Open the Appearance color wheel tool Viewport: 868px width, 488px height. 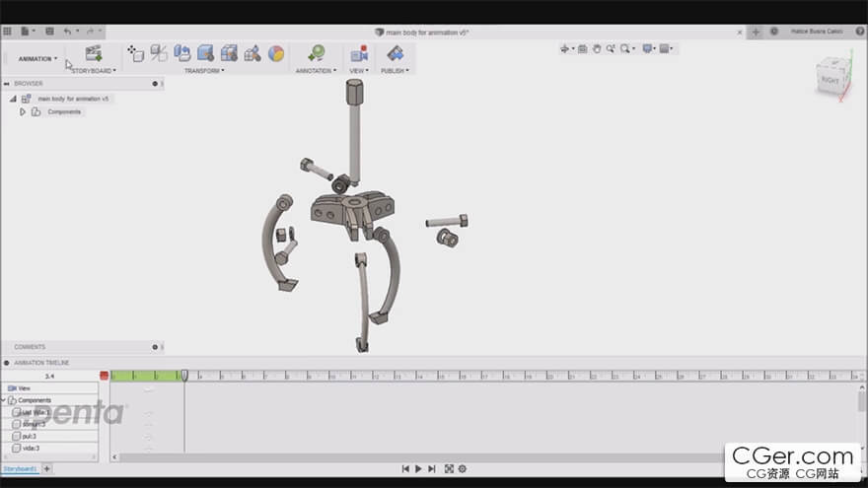pyautogui.click(x=276, y=53)
